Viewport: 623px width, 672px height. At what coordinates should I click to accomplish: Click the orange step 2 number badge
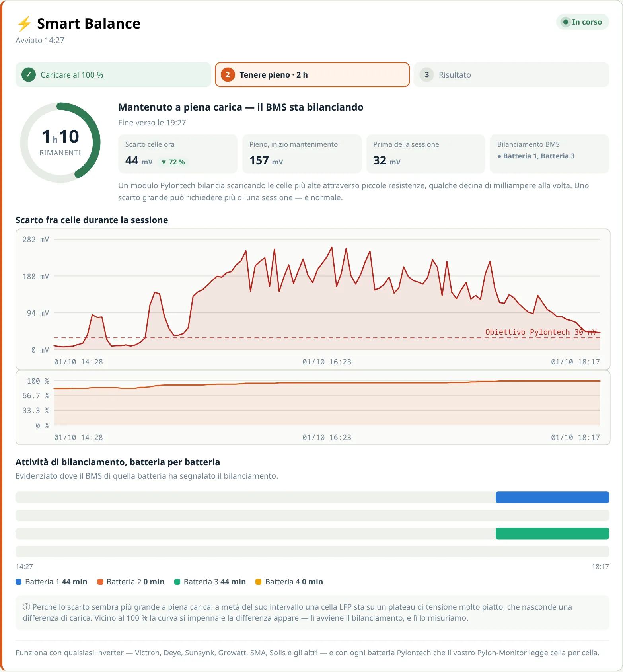[x=228, y=75]
